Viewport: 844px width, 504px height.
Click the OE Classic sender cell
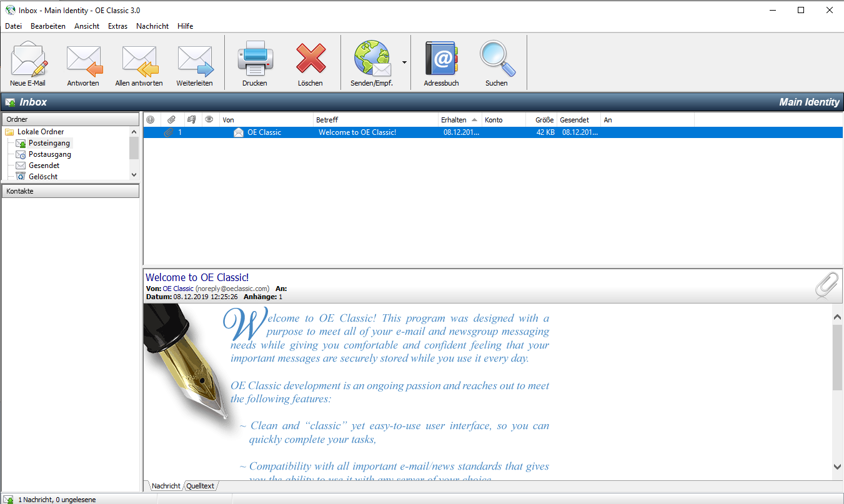(x=264, y=132)
